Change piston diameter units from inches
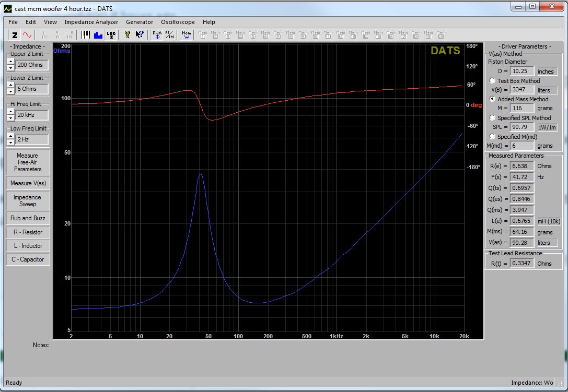This screenshot has height=392, width=568. click(x=547, y=72)
